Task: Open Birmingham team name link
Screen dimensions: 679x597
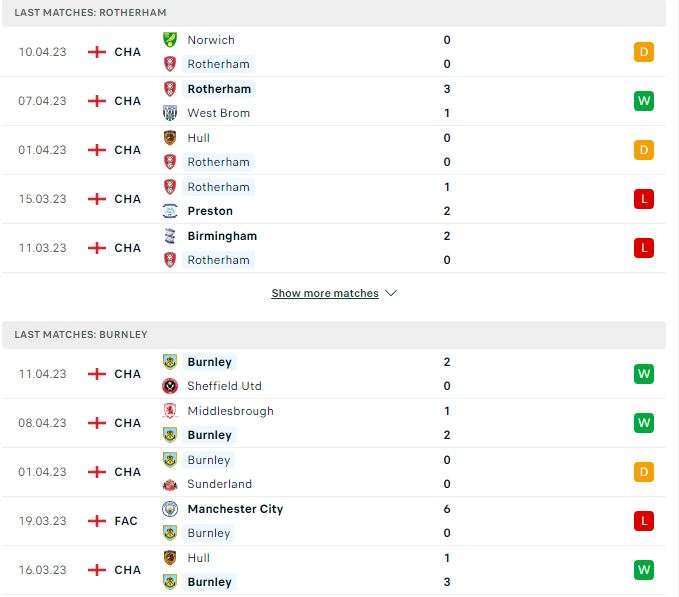Action: click(x=222, y=236)
